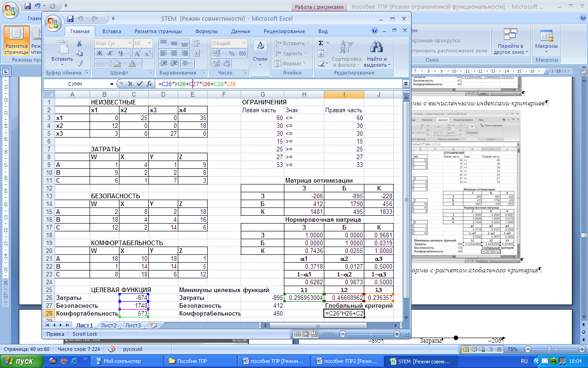This screenshot has width=588, height=368.
Task: Open Пособие ТПР folder in taskbar
Action: 200,361
